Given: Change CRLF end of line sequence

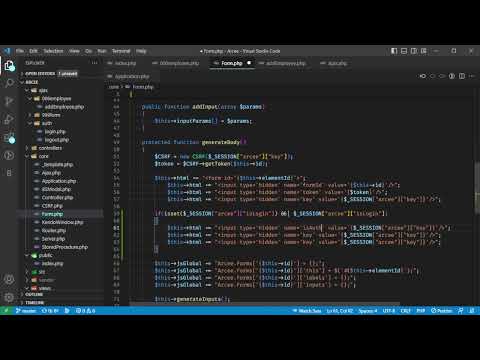Looking at the screenshot, I should pyautogui.click(x=405, y=311).
